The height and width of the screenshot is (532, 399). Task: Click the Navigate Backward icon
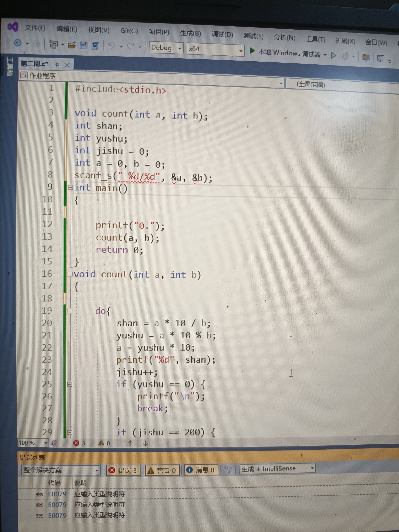[18, 43]
